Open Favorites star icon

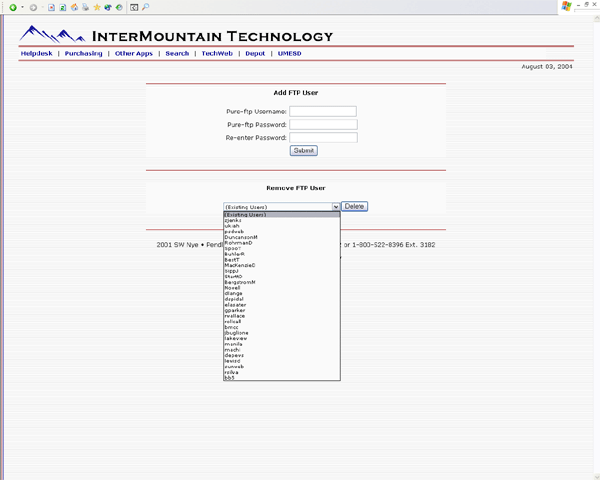coord(97,7)
